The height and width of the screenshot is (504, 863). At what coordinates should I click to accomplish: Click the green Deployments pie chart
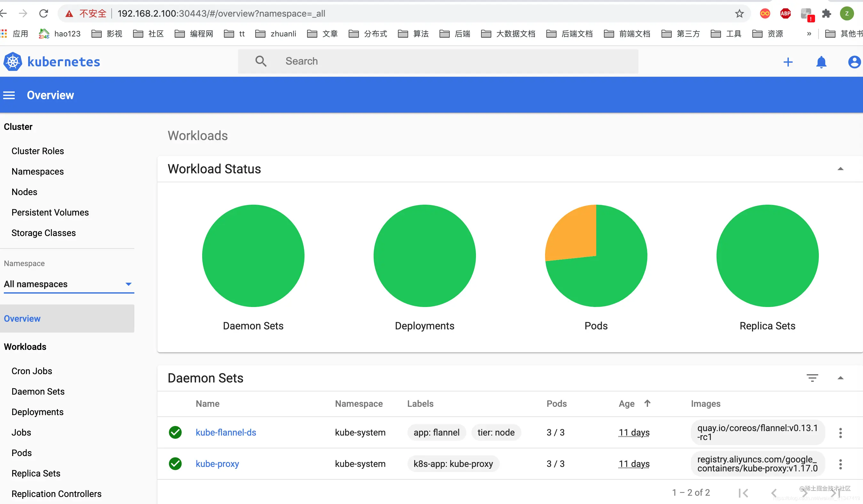click(x=425, y=256)
